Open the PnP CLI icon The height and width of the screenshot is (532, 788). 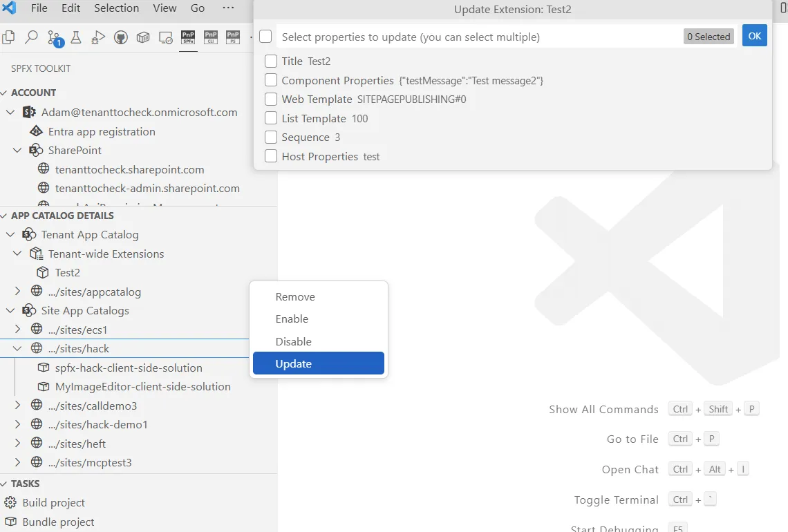click(x=210, y=37)
